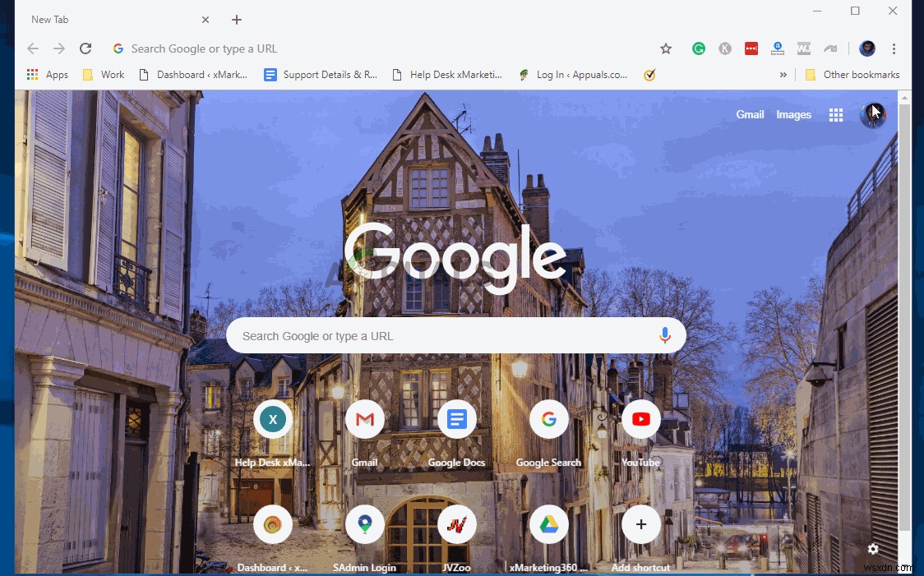Image resolution: width=924 pixels, height=576 pixels.
Task: Open the Apps bookmark bar item
Action: (x=47, y=75)
